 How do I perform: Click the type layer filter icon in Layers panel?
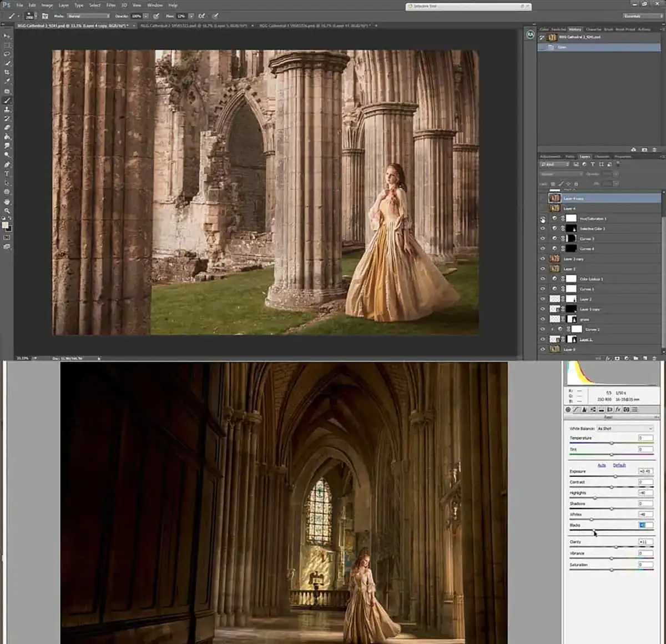pos(593,164)
